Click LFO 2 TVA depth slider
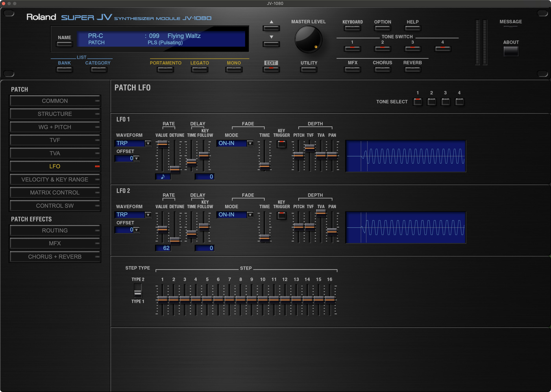The width and height of the screenshot is (551, 392). [321, 213]
